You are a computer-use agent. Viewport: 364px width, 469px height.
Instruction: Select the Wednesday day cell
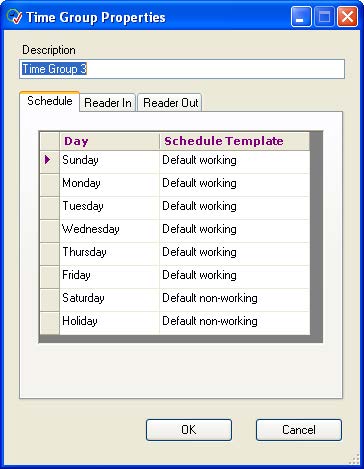click(x=109, y=231)
